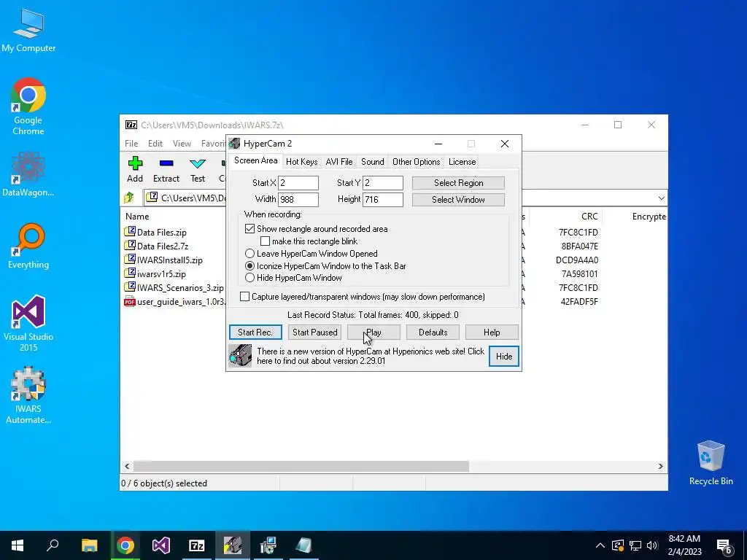Click the new version announcement text
747x560 pixels.
370,356
